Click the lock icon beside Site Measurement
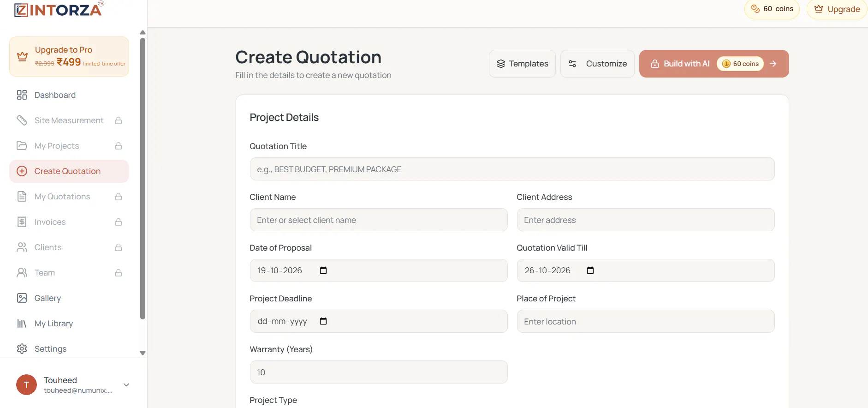This screenshot has width=868, height=408. tap(119, 120)
